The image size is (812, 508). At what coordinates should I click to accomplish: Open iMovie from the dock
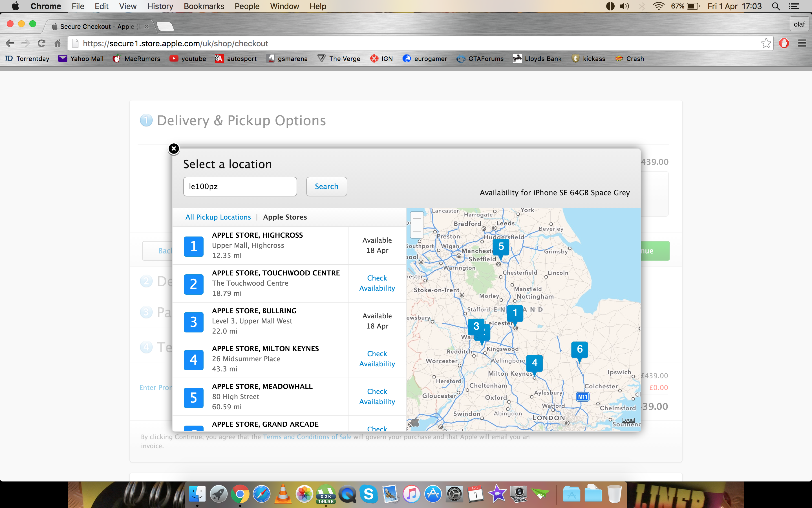[x=497, y=494]
